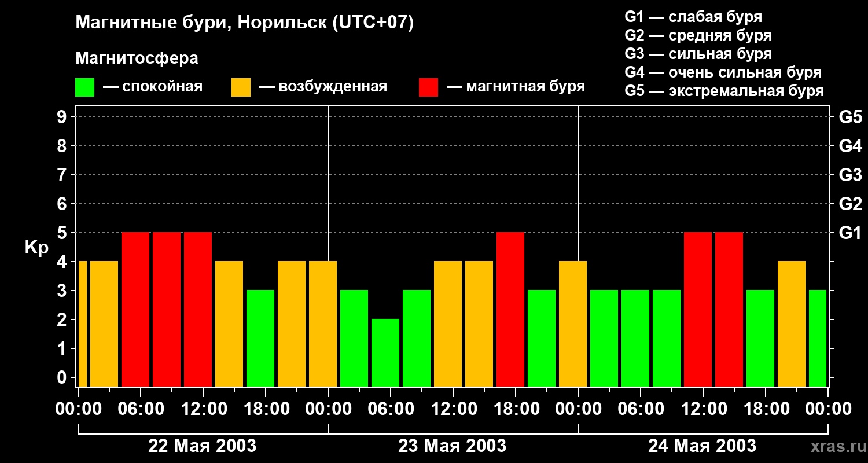Click the G3 label on the right axis
Image resolution: width=868 pixels, height=463 pixels.
850,175
